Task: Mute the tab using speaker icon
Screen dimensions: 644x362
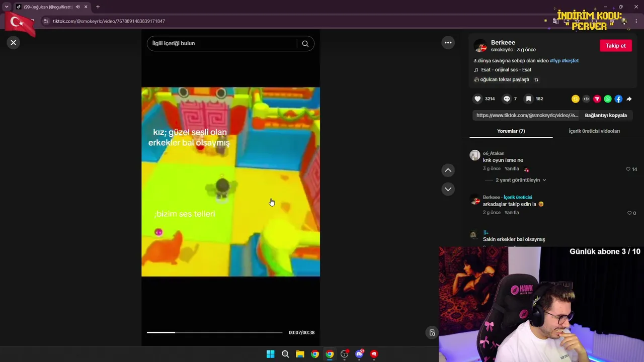Action: click(x=77, y=7)
